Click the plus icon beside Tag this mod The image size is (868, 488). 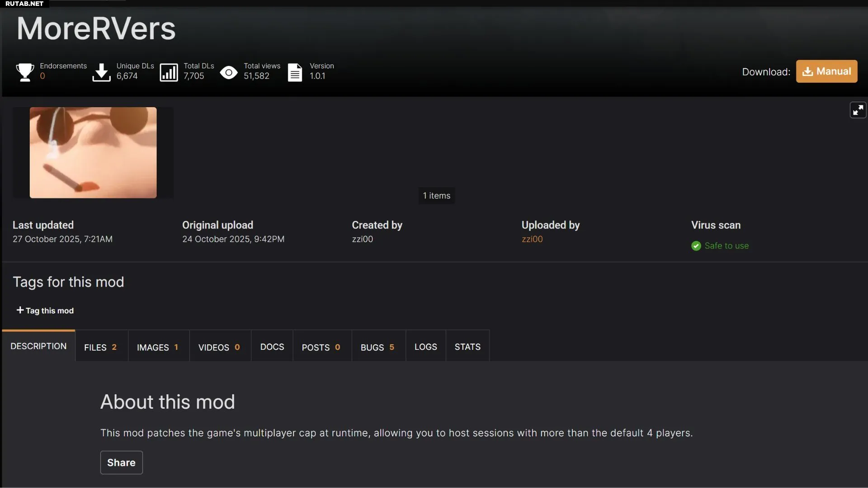pos(20,310)
